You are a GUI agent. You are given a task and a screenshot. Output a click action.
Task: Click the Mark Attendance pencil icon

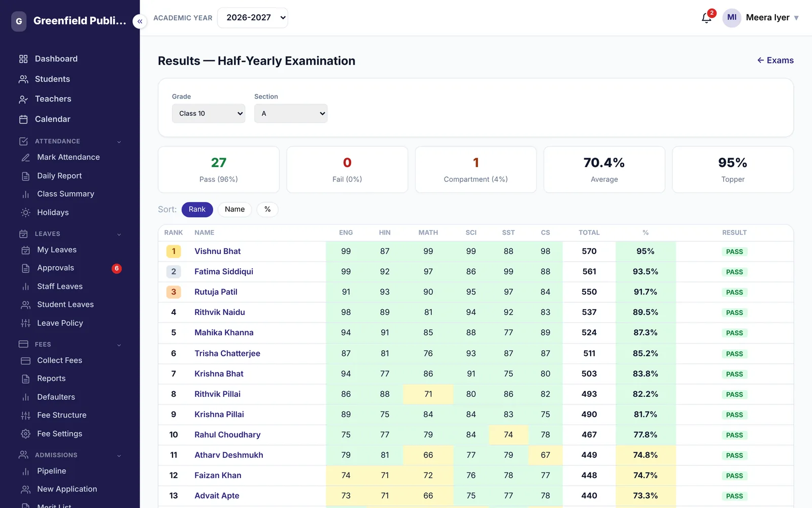pyautogui.click(x=25, y=157)
